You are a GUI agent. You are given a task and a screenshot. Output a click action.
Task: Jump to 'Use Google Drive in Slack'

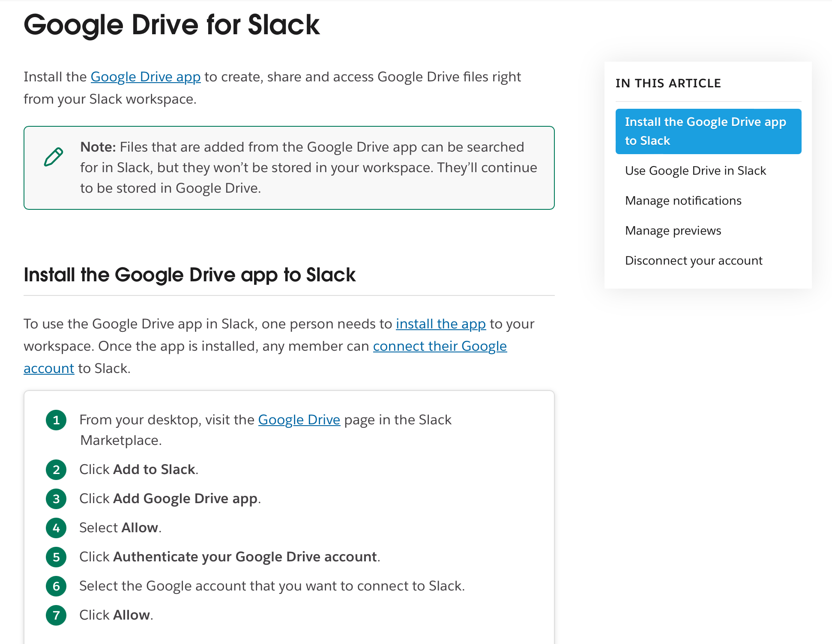click(x=695, y=170)
